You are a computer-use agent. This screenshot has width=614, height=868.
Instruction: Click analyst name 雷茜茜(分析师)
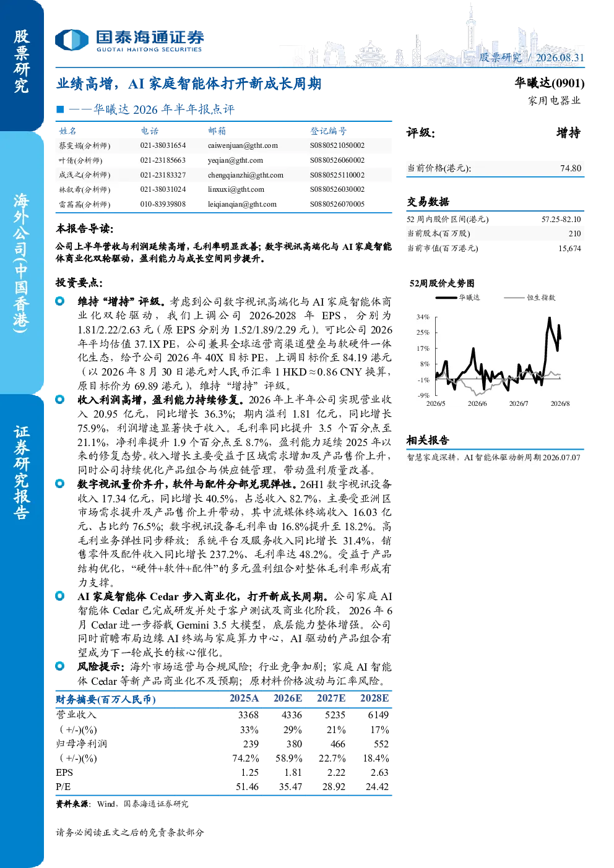pos(84,204)
